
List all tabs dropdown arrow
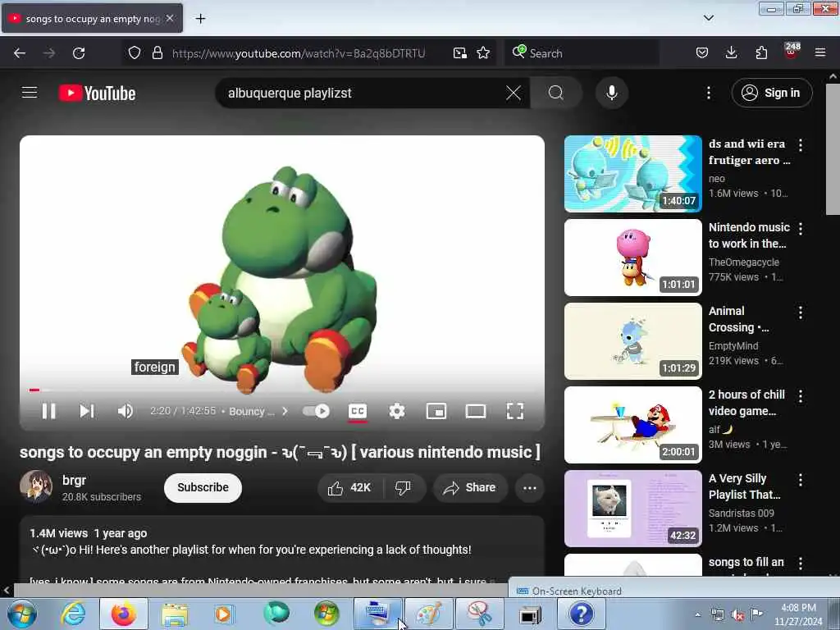[708, 18]
